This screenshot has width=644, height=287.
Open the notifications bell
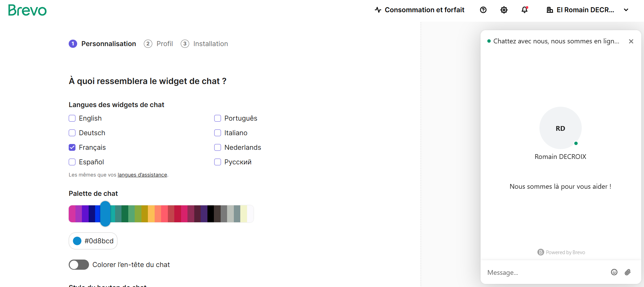coord(525,10)
